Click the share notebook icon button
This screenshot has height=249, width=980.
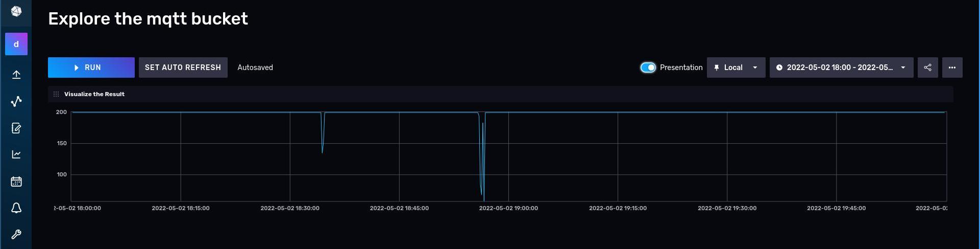[927, 67]
